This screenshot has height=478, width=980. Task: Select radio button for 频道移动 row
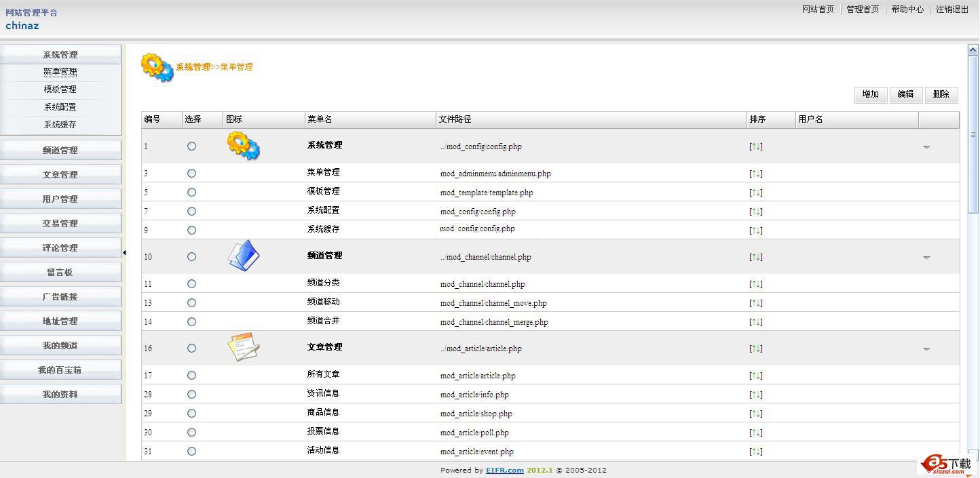click(191, 303)
